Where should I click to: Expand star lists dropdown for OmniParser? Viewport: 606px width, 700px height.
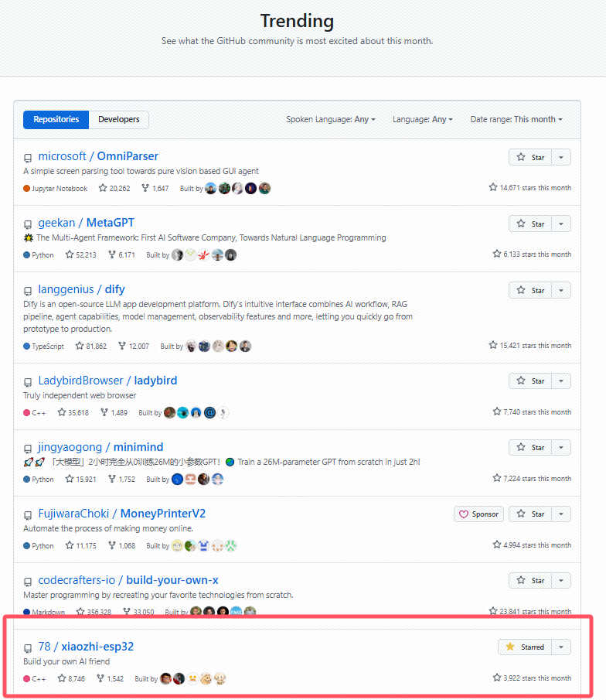pyautogui.click(x=561, y=157)
